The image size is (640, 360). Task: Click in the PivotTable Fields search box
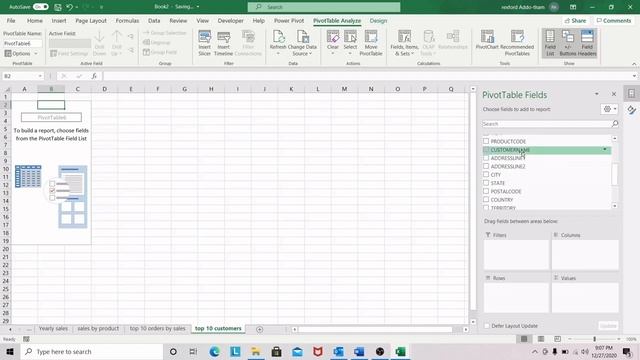(547, 124)
